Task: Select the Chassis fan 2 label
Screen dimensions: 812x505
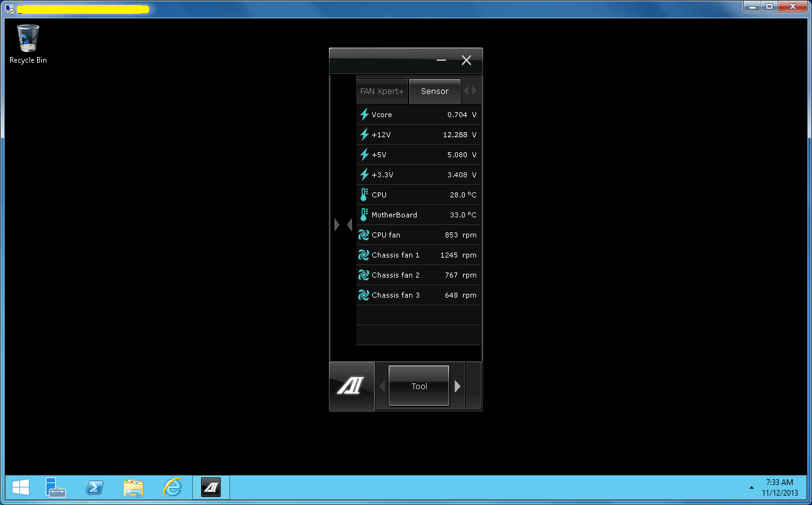Action: (395, 275)
